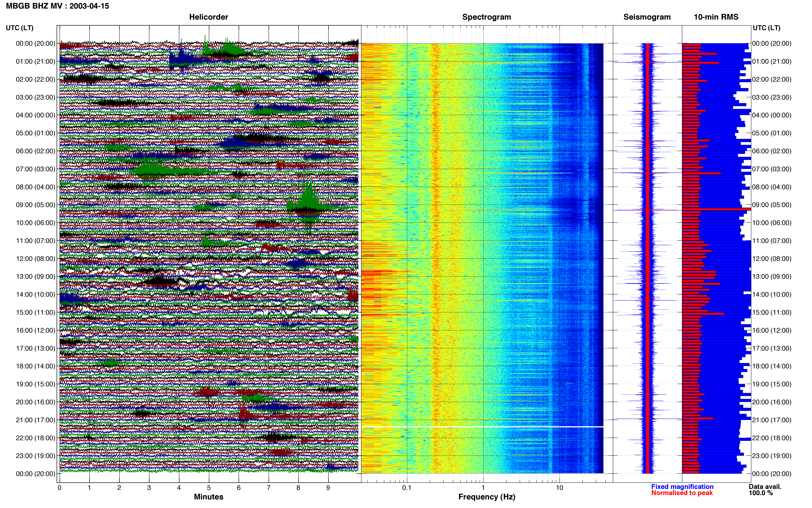Click the left '10:00 (06:00)' time label
The height and width of the screenshot is (508, 812).
[36, 223]
